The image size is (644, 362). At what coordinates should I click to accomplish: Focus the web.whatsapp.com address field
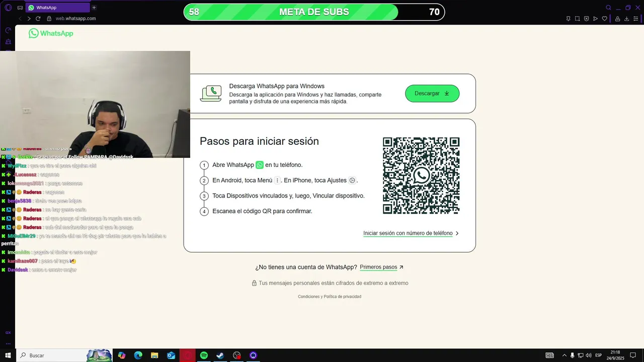point(75,19)
